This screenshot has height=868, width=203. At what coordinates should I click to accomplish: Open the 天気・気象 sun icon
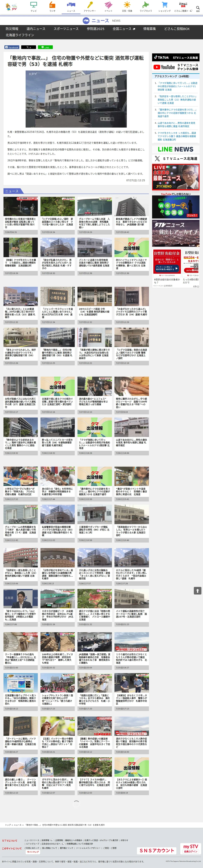[x=127, y=7]
